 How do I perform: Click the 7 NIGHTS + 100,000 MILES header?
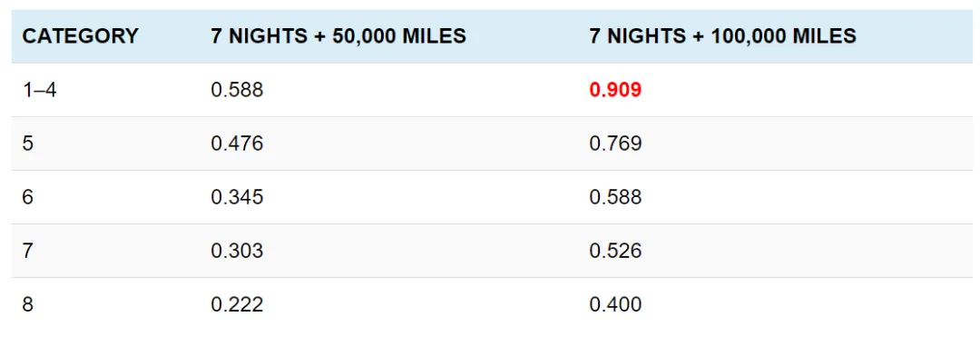pos(722,36)
